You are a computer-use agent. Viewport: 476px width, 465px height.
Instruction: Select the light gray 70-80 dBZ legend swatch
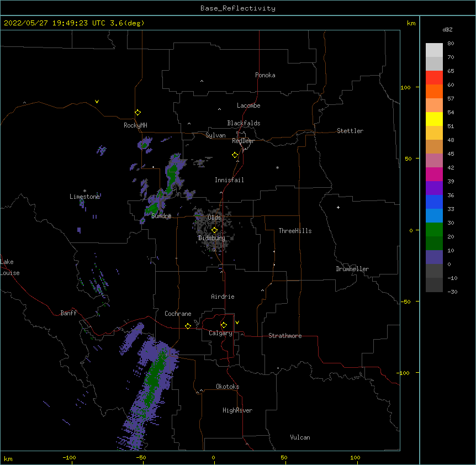point(434,50)
